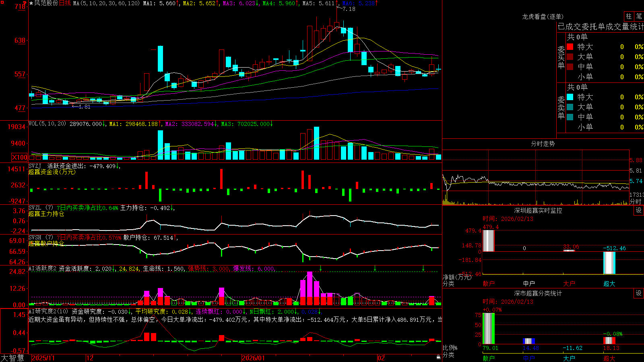Click the 7.18 high price label
Image resolution: width=644 pixels, height=362 pixels.
click(x=349, y=9)
